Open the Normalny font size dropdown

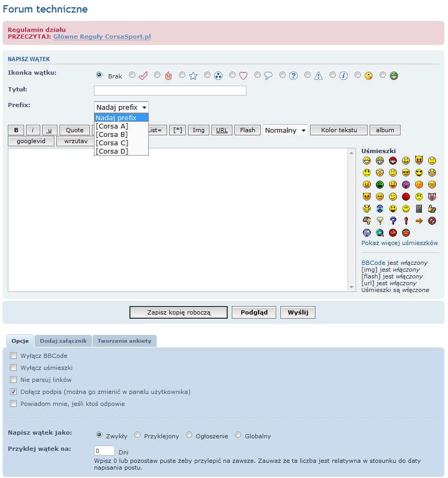click(285, 130)
